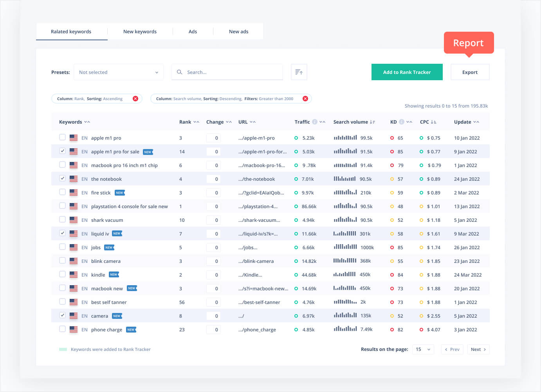Click NEW badge next to macbook new

click(x=132, y=288)
